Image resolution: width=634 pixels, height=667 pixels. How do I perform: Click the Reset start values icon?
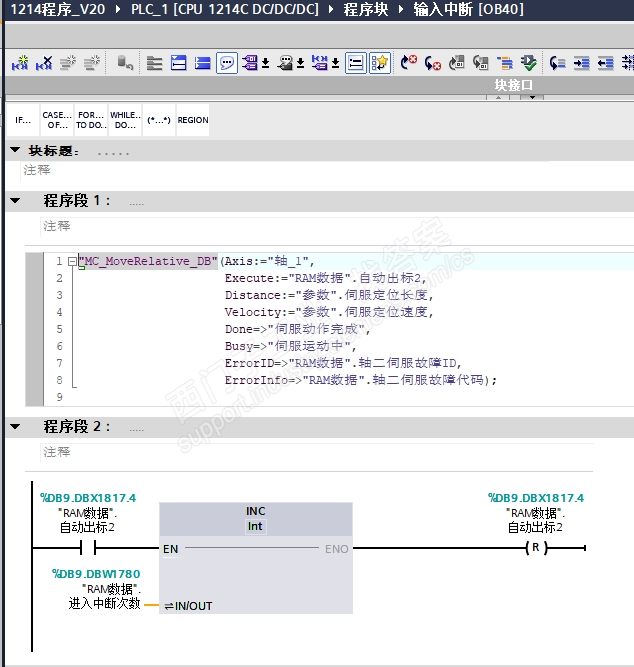(x=125, y=63)
